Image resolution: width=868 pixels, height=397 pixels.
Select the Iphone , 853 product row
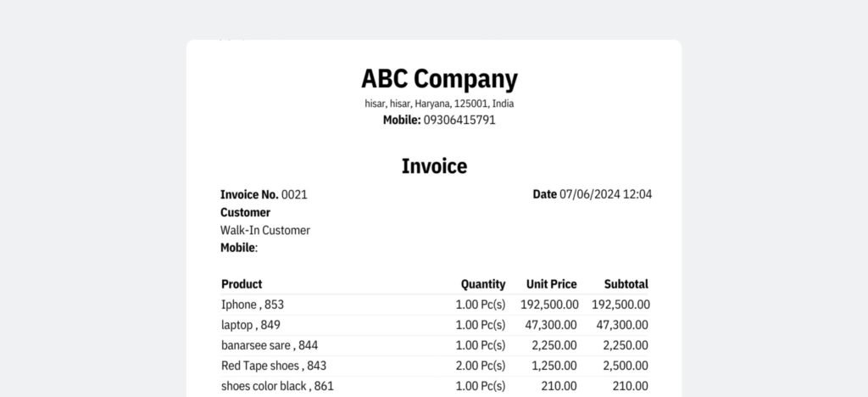[x=253, y=305]
